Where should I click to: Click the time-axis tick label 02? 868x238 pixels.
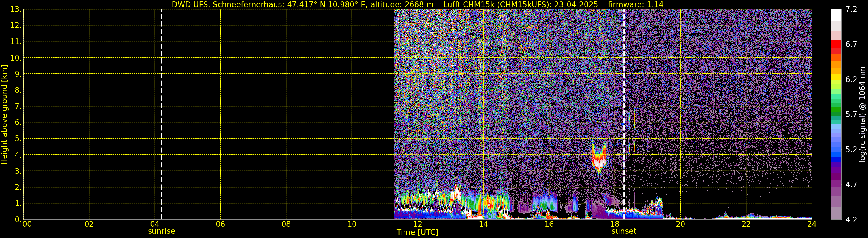coord(89,224)
